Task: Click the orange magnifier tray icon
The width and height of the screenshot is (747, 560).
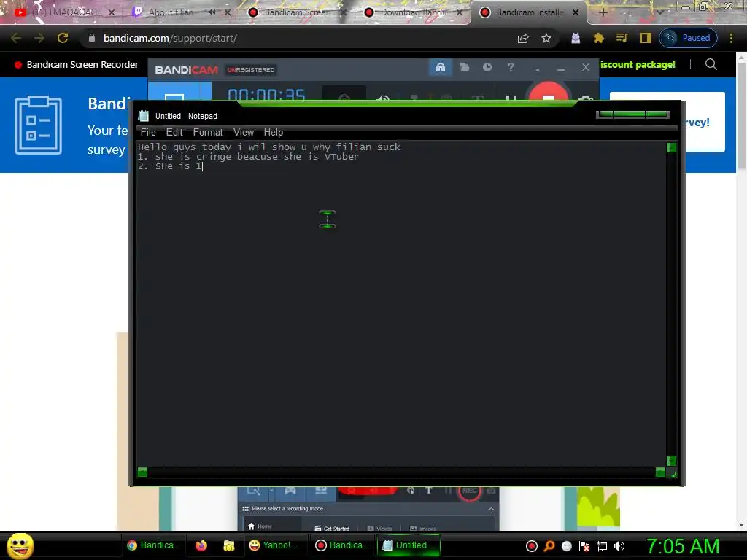Action: 549,546
